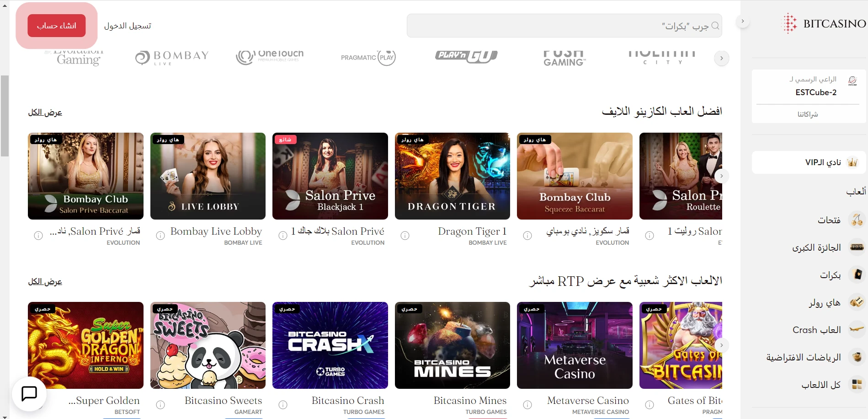Show info for Gates of Bitcasino
This screenshot has width=868, height=419.
[650, 405]
